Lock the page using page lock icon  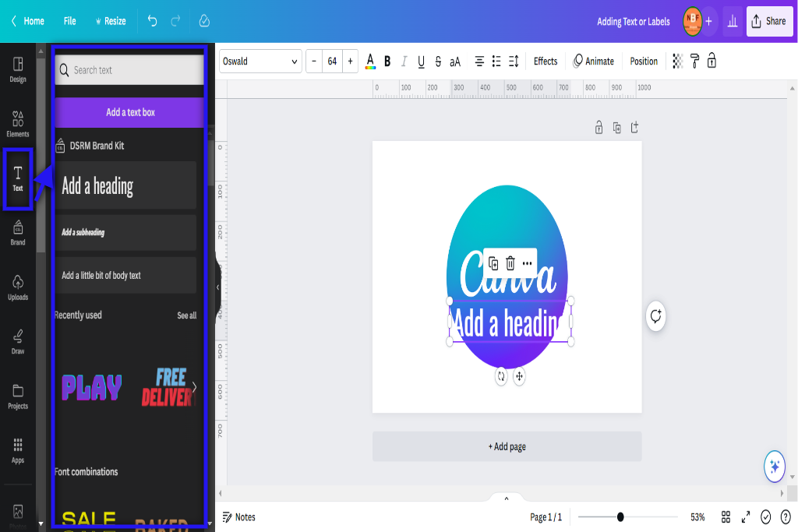point(598,127)
